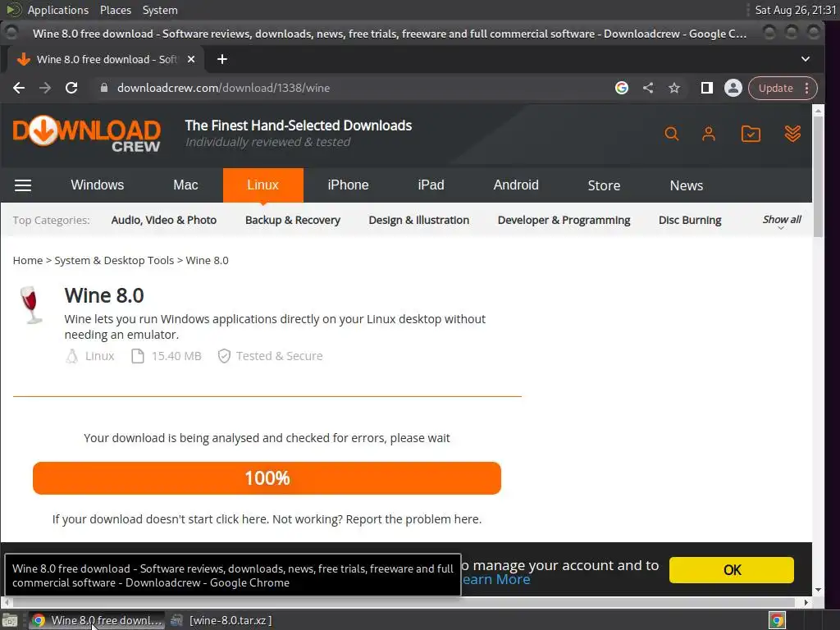
Task: Click 'Report the problem here' link
Action: (x=413, y=519)
